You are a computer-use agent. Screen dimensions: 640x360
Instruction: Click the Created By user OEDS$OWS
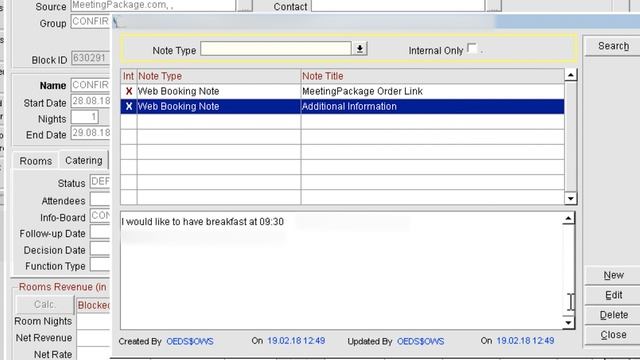(x=190, y=341)
